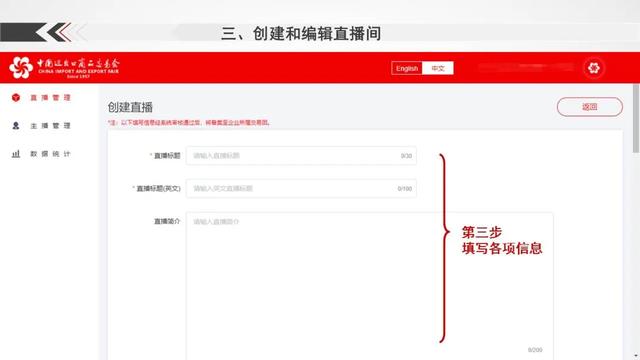Viewport: 640px width, 360px height.
Task: Switch the language to 中文
Action: (x=438, y=68)
